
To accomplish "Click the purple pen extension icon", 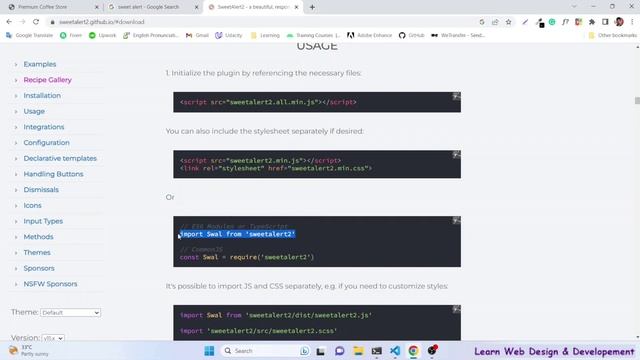I will (x=525, y=22).
